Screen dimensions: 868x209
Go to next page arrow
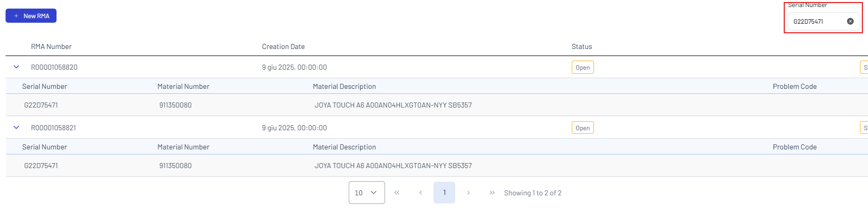468,192
